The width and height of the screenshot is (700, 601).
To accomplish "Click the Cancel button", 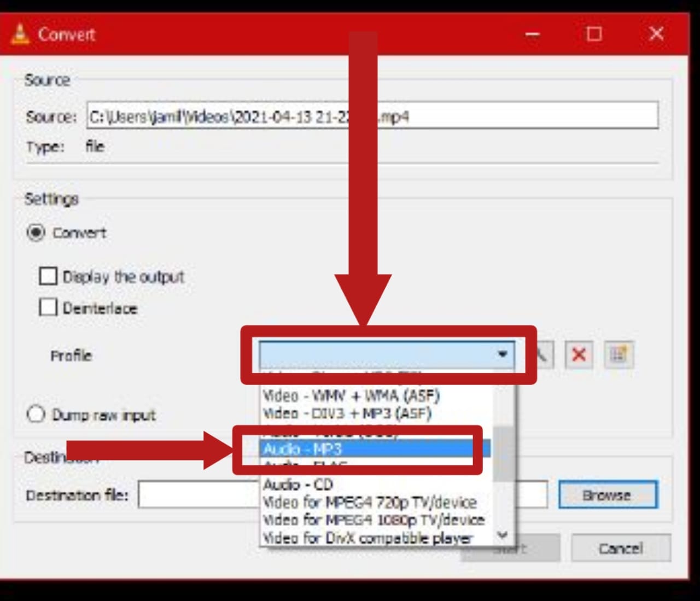I will [621, 548].
